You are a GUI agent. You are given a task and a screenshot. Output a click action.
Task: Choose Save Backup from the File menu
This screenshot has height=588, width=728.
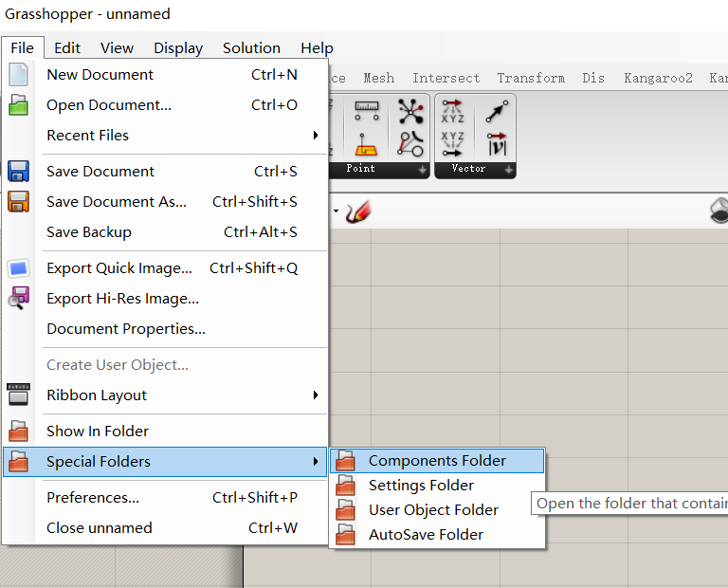click(x=165, y=231)
